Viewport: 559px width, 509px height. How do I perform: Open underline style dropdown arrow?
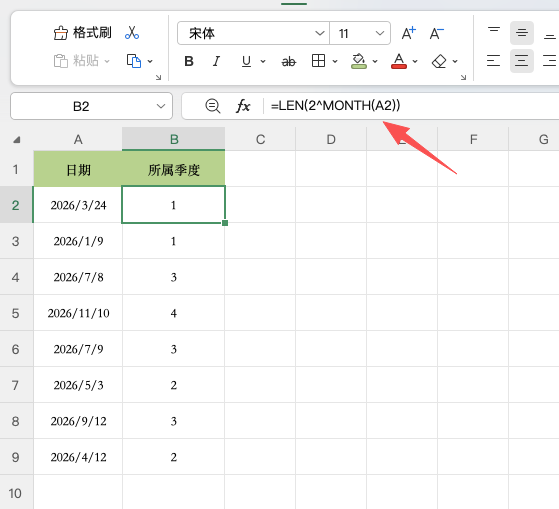point(263,61)
